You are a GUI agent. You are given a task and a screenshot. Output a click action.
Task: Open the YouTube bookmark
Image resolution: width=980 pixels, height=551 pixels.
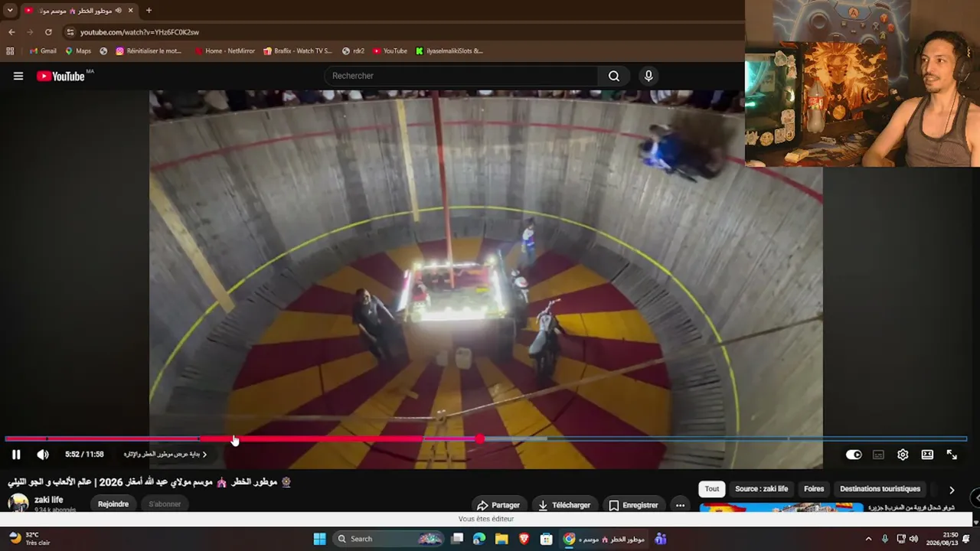point(390,51)
